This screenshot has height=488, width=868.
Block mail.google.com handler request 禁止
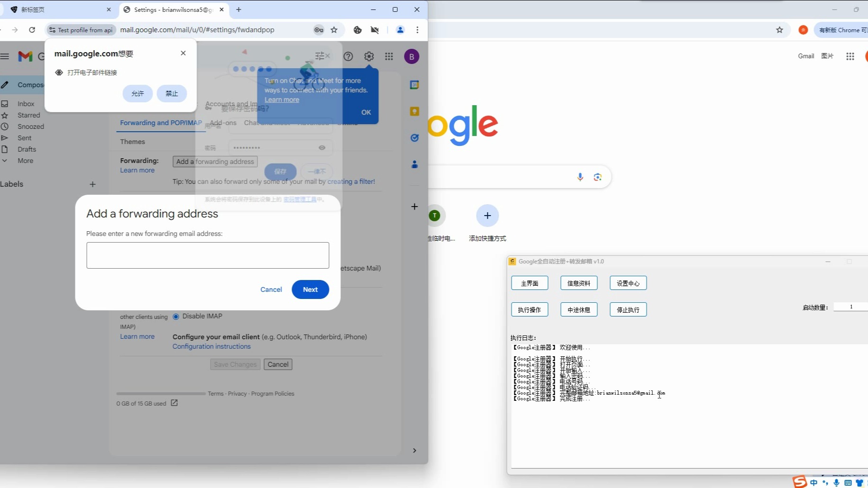(172, 93)
